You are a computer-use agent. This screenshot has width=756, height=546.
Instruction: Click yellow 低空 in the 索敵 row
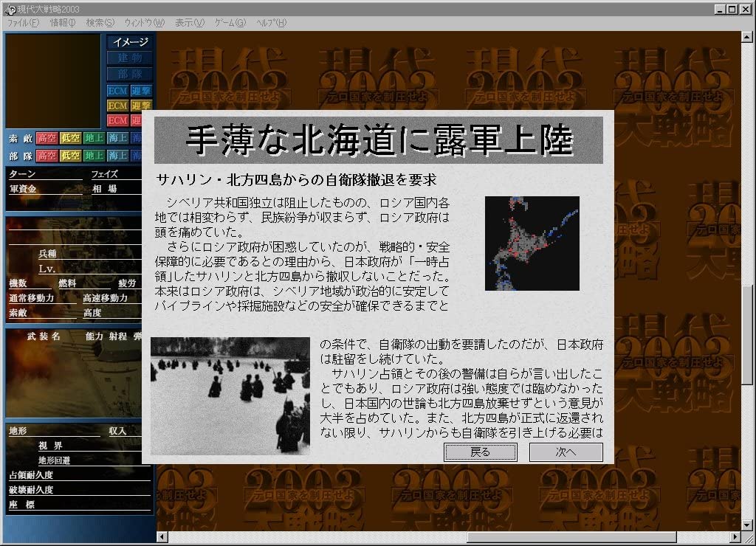(x=70, y=138)
